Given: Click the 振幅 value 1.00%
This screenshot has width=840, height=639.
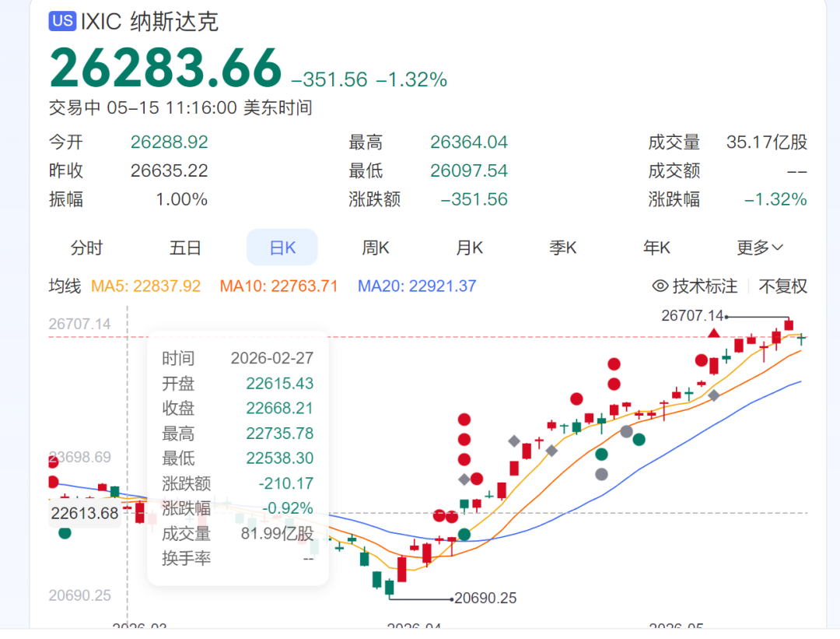Looking at the screenshot, I should [181, 199].
